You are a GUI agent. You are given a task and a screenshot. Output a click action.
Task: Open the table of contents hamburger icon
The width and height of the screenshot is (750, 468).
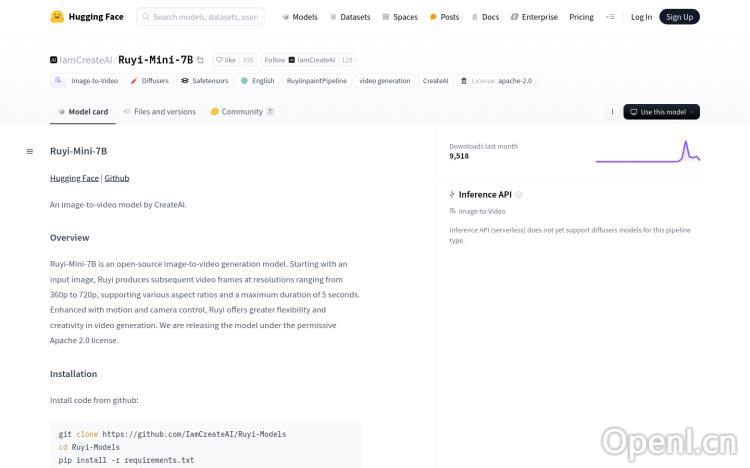pyautogui.click(x=30, y=151)
